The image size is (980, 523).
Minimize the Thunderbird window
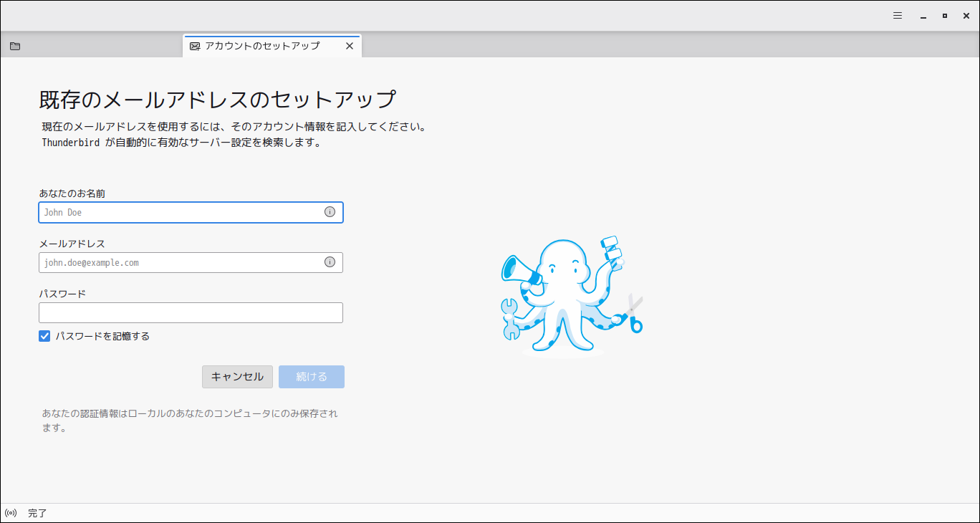(924, 16)
